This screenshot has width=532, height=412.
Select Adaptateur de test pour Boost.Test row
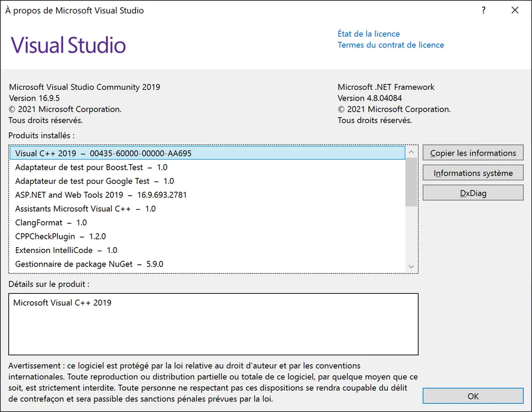[x=207, y=167]
